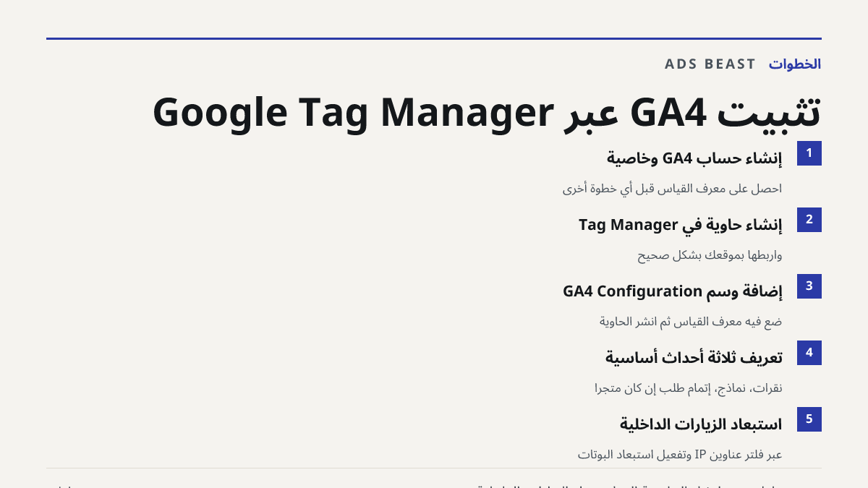Click heading استبعاد الزيارات الداخلية
The height and width of the screenshot is (488, 868).
[x=701, y=424]
